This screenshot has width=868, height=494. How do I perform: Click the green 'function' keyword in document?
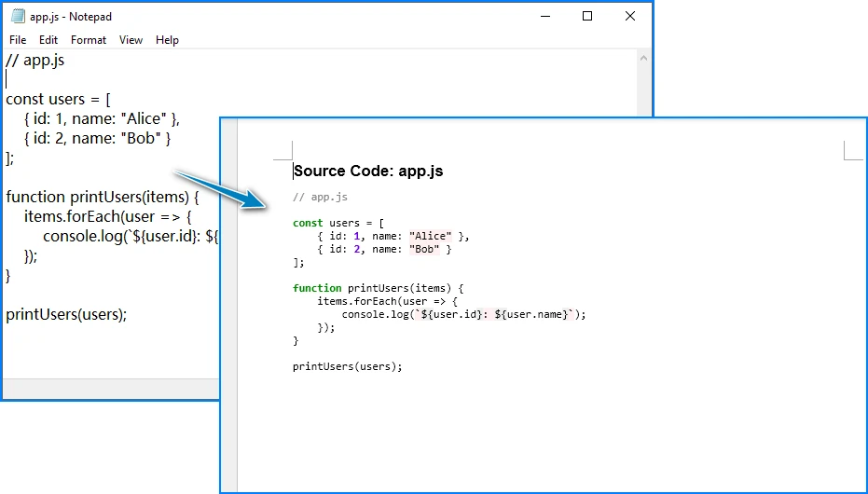tap(317, 288)
